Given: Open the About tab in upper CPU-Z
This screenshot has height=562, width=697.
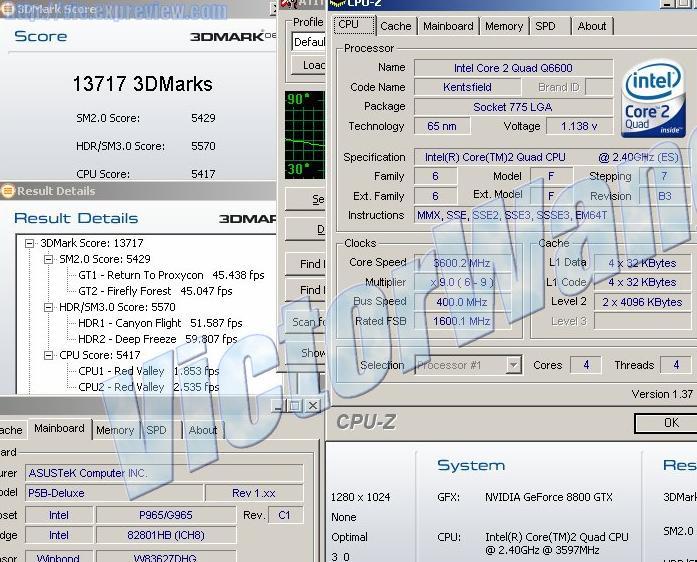Looking at the screenshot, I should [x=592, y=26].
